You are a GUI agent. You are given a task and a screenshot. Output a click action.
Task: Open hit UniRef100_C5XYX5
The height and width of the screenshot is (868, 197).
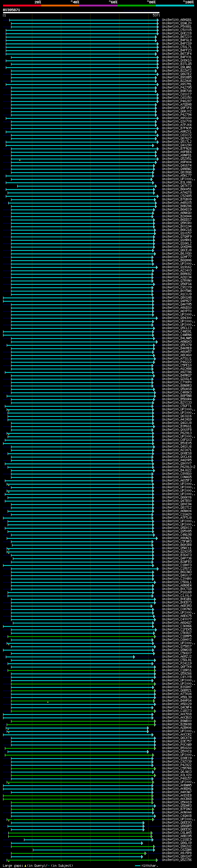pyautogui.click(x=177, y=30)
